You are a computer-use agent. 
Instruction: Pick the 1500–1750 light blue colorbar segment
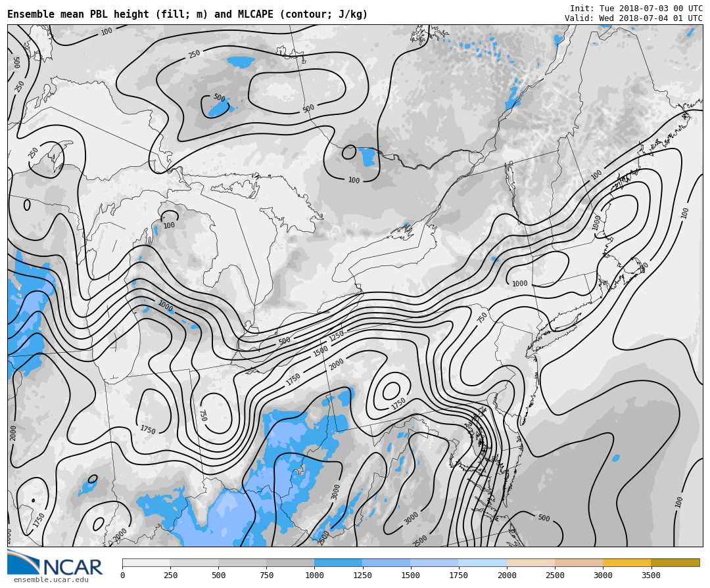coord(435,562)
